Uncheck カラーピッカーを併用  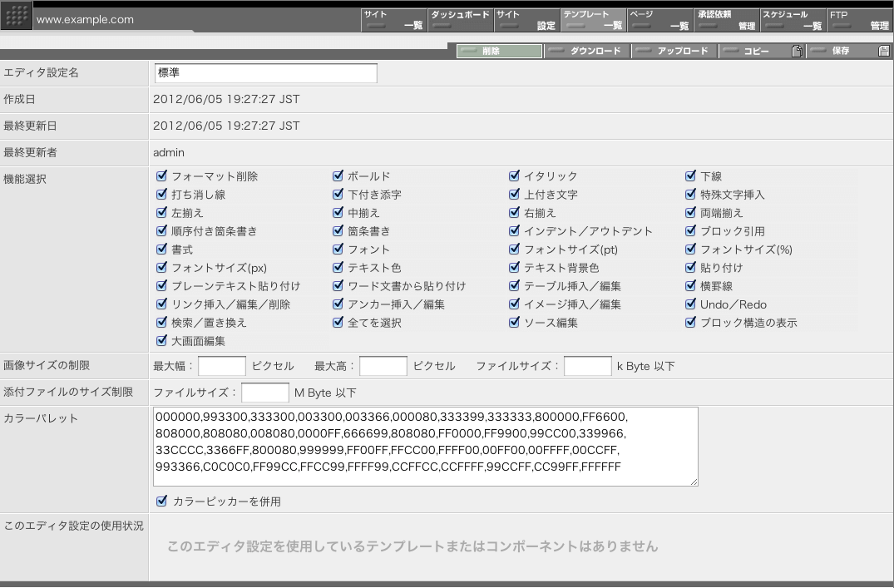pos(161,501)
